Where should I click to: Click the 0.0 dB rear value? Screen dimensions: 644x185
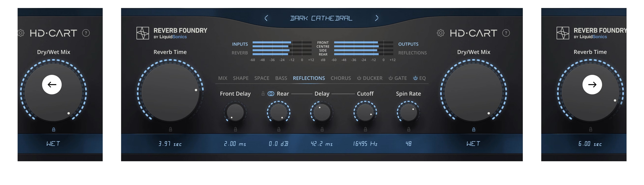[278, 144]
